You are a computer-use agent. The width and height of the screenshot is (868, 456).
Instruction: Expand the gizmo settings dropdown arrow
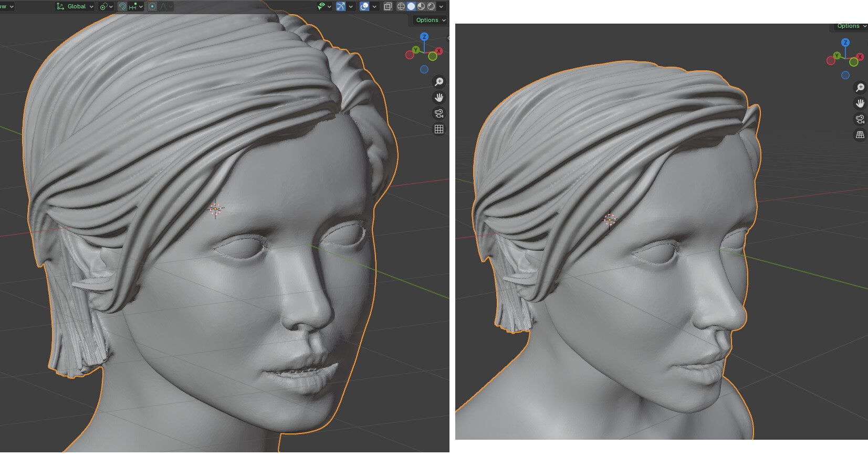pyautogui.click(x=351, y=6)
